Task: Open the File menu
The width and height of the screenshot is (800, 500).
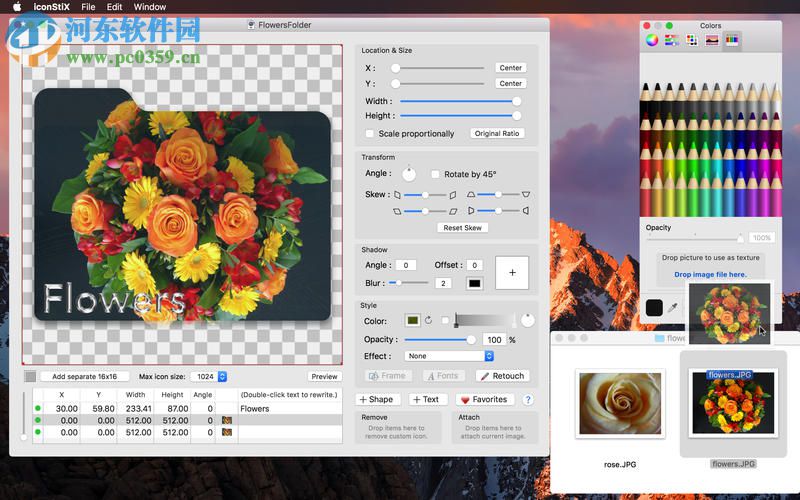Action: [89, 7]
